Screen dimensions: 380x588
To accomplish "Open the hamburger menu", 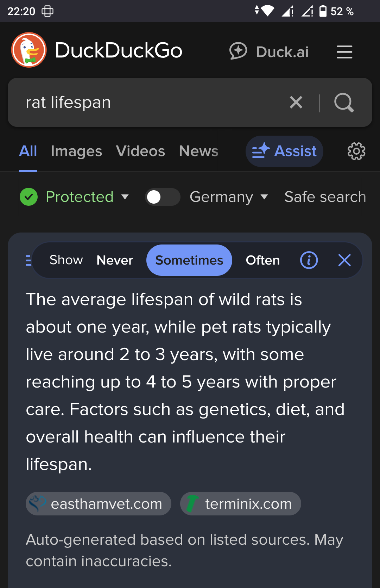I will 344,52.
